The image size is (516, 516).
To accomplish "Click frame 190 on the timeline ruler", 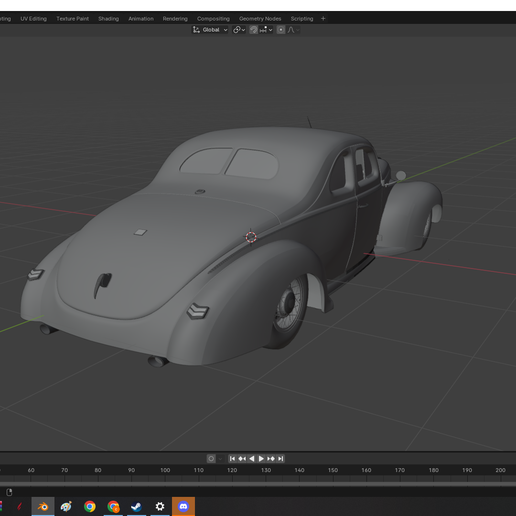I will 467,470.
